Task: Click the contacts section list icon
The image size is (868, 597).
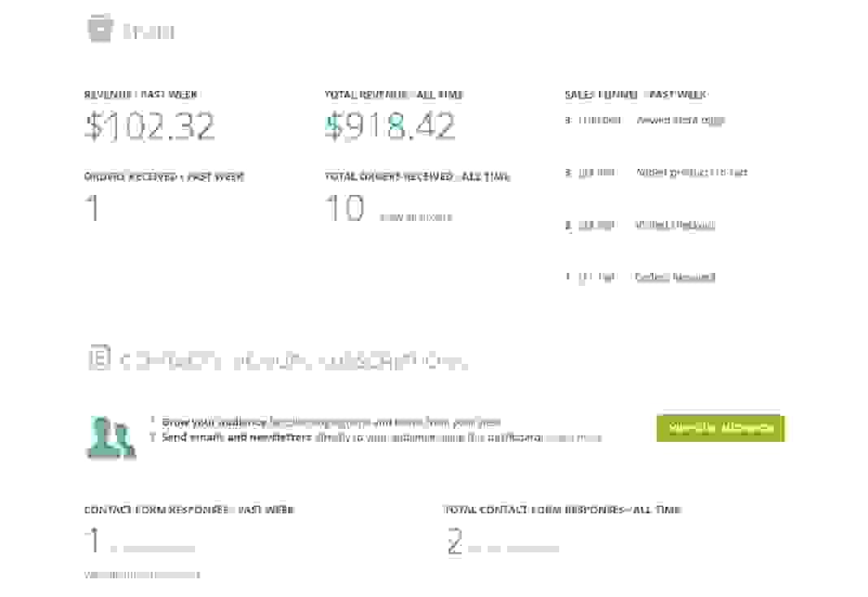Action: pyautogui.click(x=100, y=357)
